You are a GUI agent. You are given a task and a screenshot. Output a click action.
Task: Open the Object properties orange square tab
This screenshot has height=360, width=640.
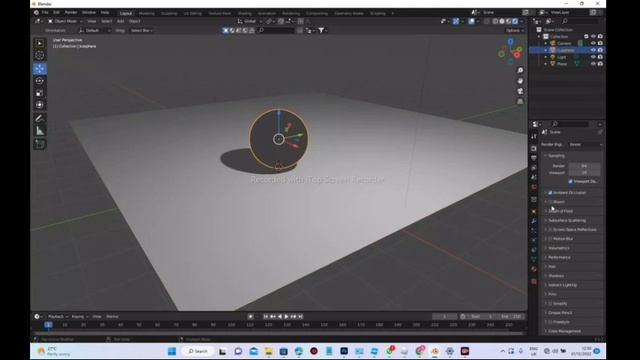coord(534,211)
